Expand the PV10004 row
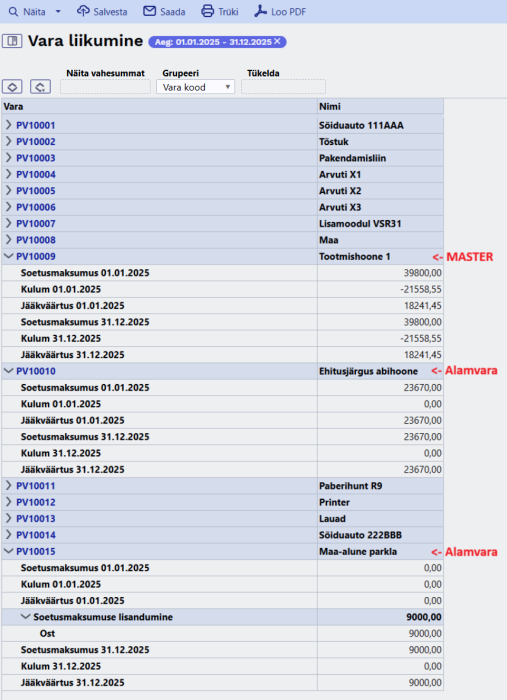 click(8, 174)
